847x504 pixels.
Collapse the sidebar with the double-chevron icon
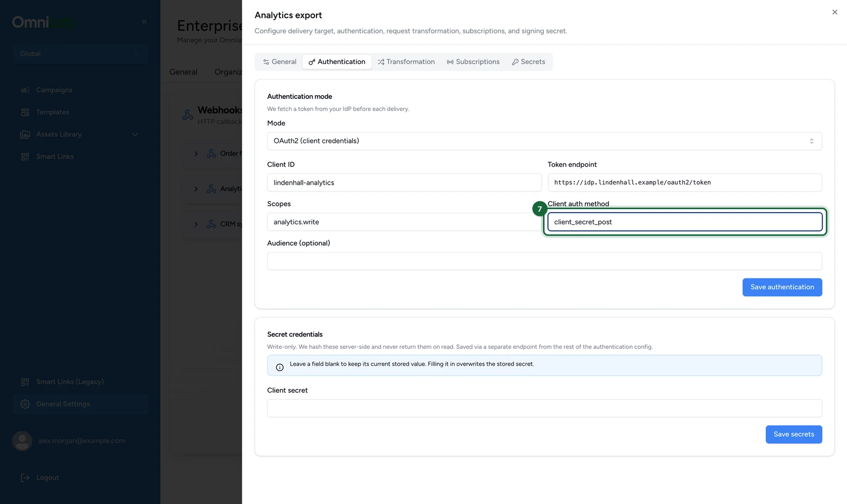pos(144,22)
